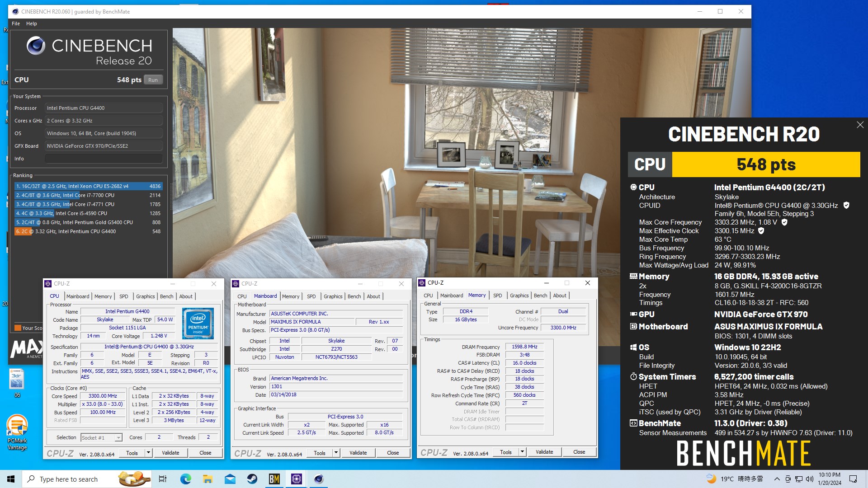
Task: Open the Windows Start menu
Action: [x=11, y=479]
